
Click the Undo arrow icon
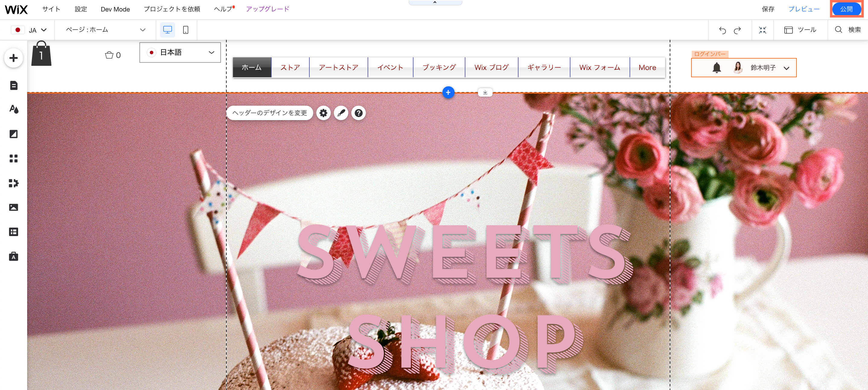722,30
